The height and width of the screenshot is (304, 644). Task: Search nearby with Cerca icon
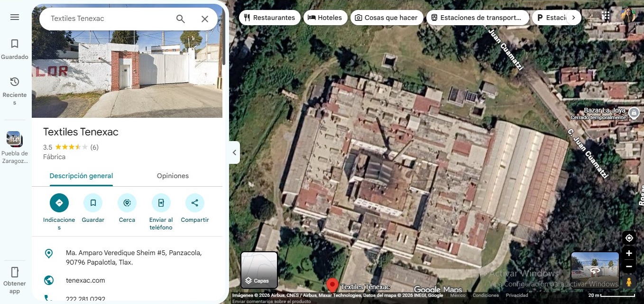pyautogui.click(x=127, y=203)
